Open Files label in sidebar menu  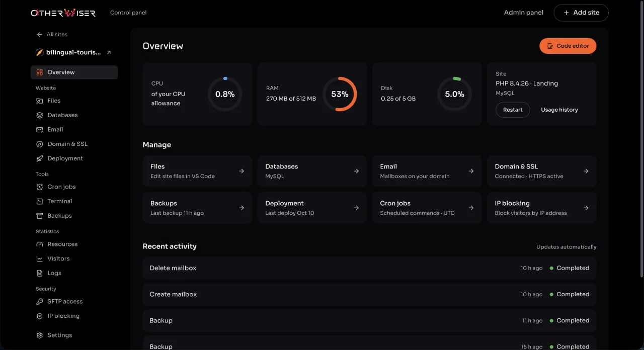click(x=54, y=101)
